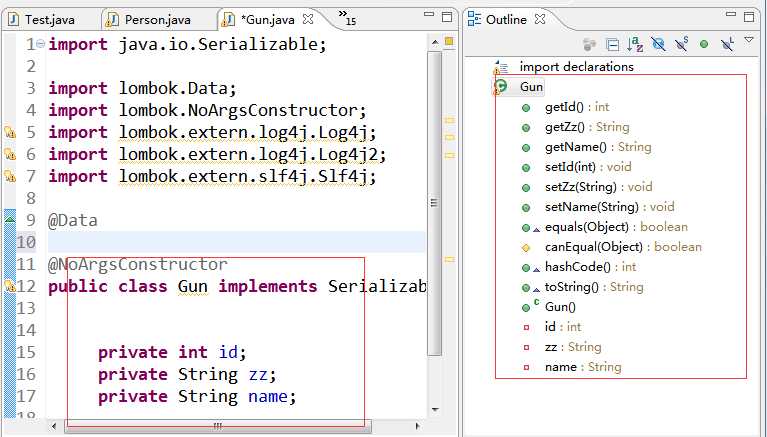Close the *Gun.java tab

click(x=308, y=19)
